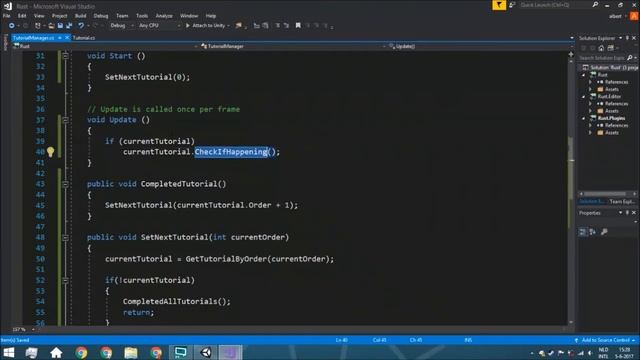Click the bookmark toolbar icon
Screen dimensions: 640x360
298,26
